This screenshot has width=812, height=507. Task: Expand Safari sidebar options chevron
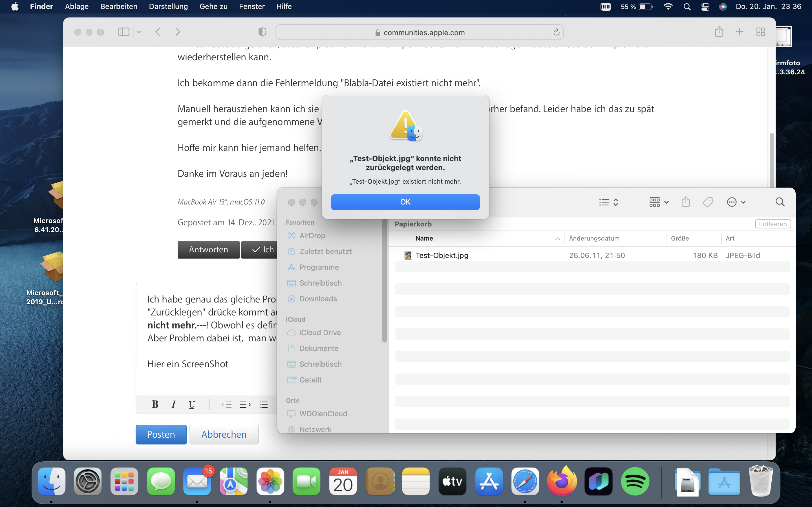pos(139,32)
